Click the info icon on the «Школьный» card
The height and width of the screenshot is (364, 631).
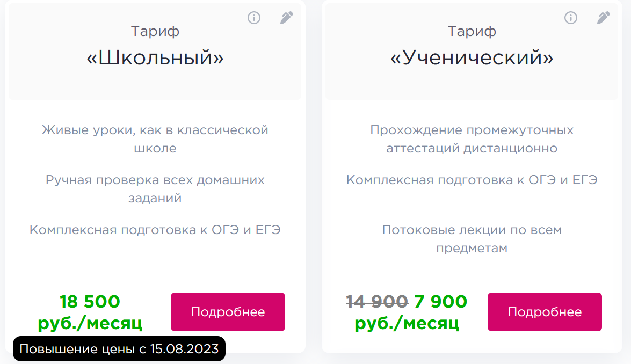(253, 18)
